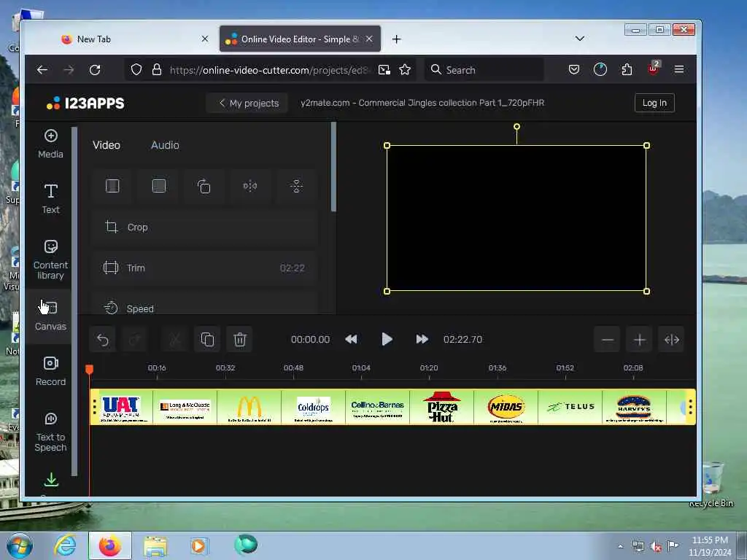Click the fit-to-frame icon in Video tools
This screenshot has width=747, height=560.
pos(112,186)
